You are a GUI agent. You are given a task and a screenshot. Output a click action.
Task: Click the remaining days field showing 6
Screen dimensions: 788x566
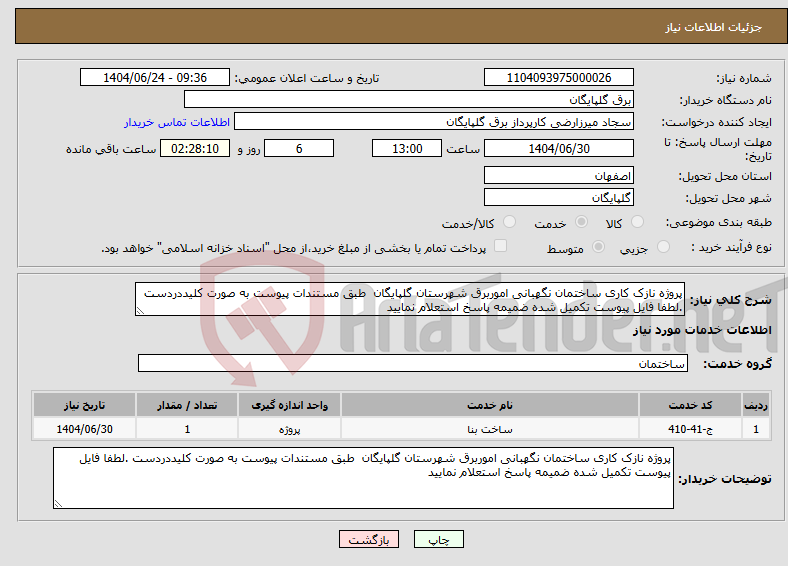pos(299,148)
